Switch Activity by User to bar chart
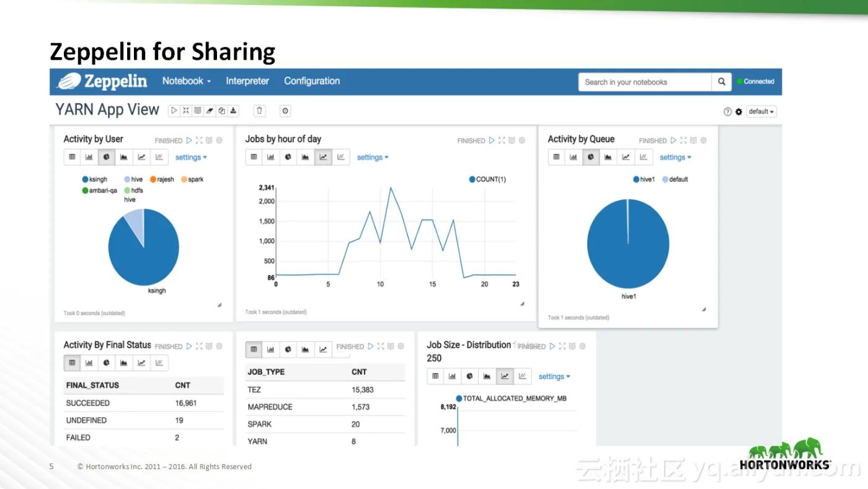The width and height of the screenshot is (868, 489). tap(89, 157)
